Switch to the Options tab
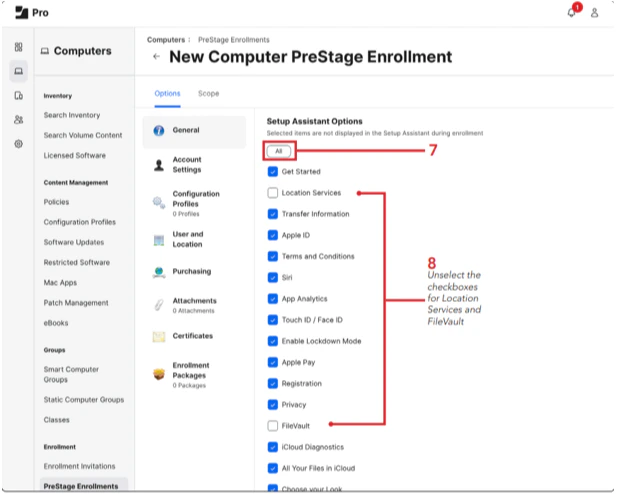The height and width of the screenshot is (494, 622). [167, 94]
